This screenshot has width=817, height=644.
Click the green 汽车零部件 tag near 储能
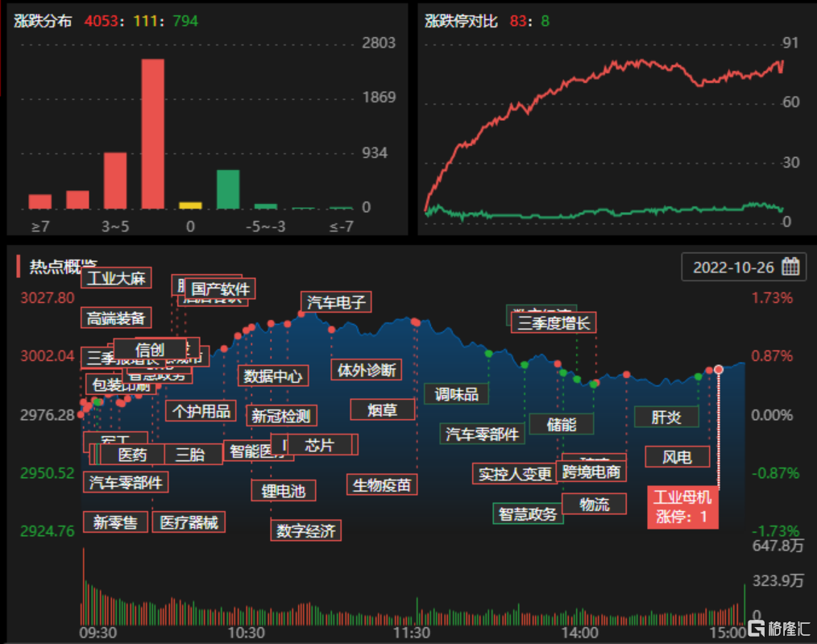[x=483, y=434]
